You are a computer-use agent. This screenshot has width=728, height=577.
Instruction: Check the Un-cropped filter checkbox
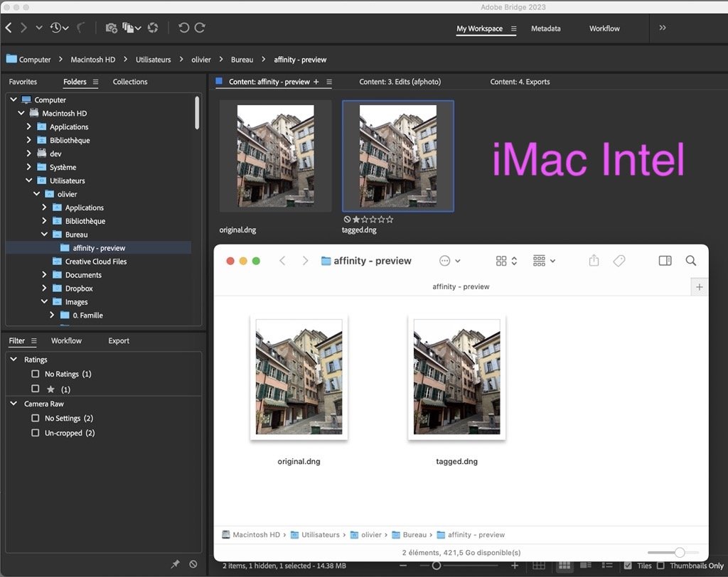tap(36, 433)
